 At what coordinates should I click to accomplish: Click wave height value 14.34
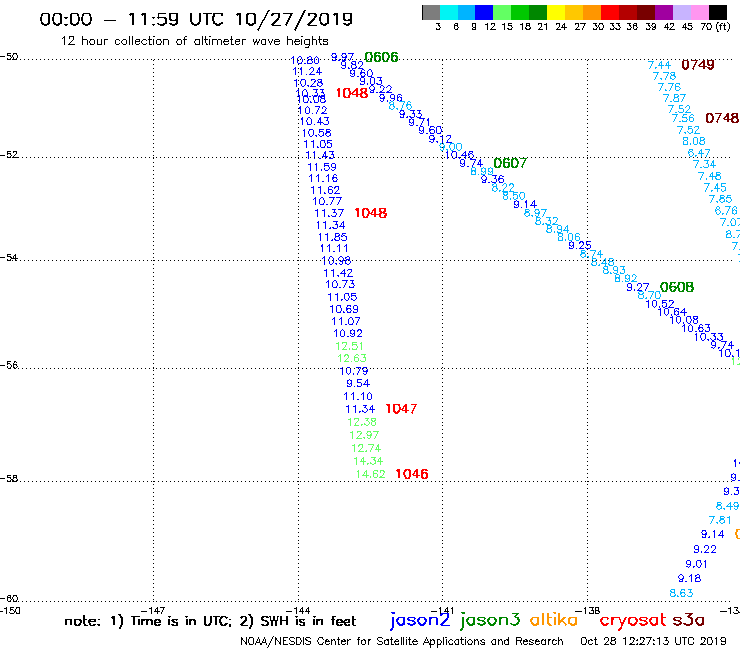point(368,461)
